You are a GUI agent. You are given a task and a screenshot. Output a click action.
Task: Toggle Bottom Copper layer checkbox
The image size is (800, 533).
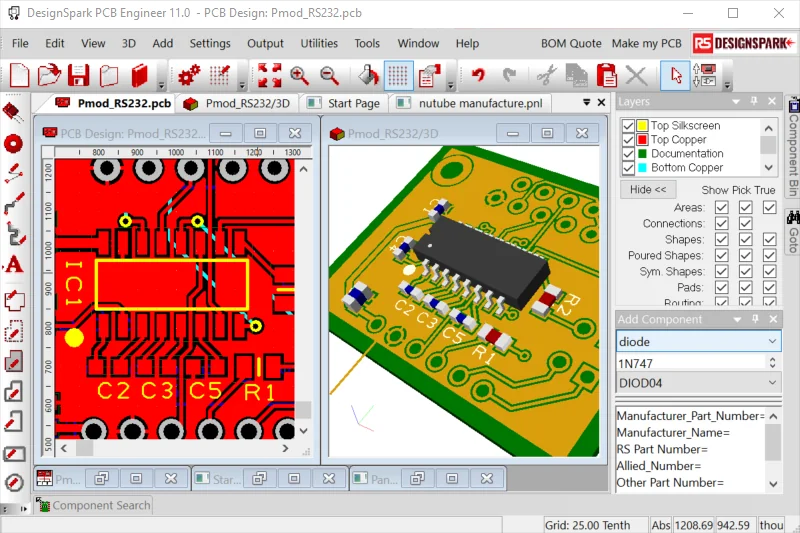click(x=628, y=168)
